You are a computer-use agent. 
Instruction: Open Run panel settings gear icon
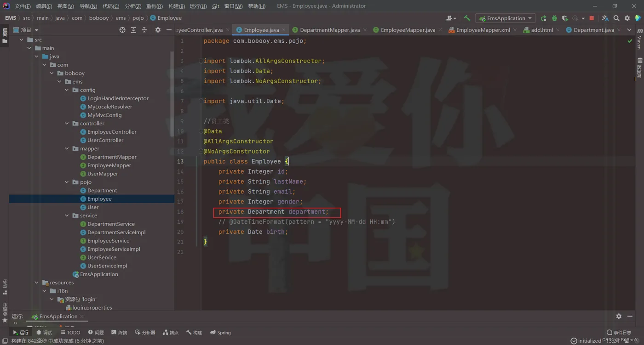click(x=619, y=316)
